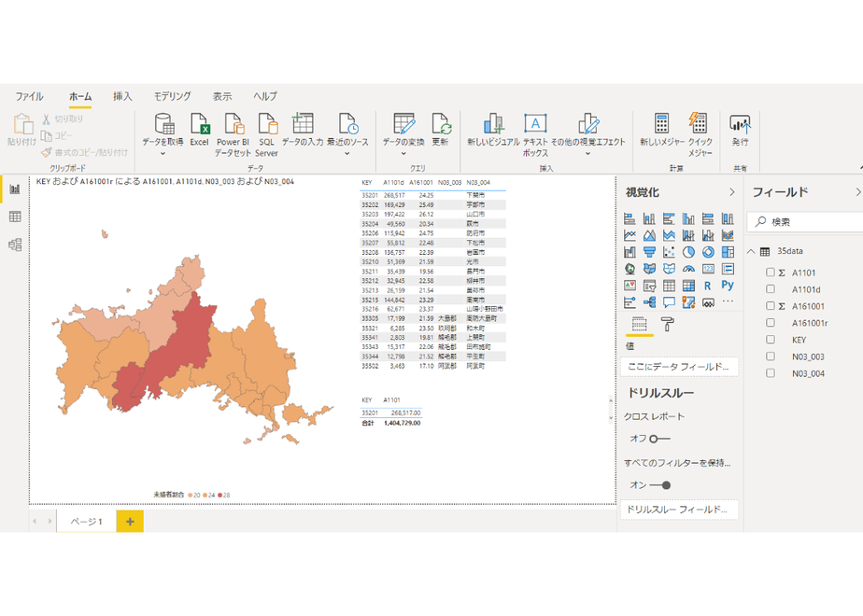This screenshot has width=863, height=616.
Task: Choose the gauge visual
Action: tap(688, 269)
